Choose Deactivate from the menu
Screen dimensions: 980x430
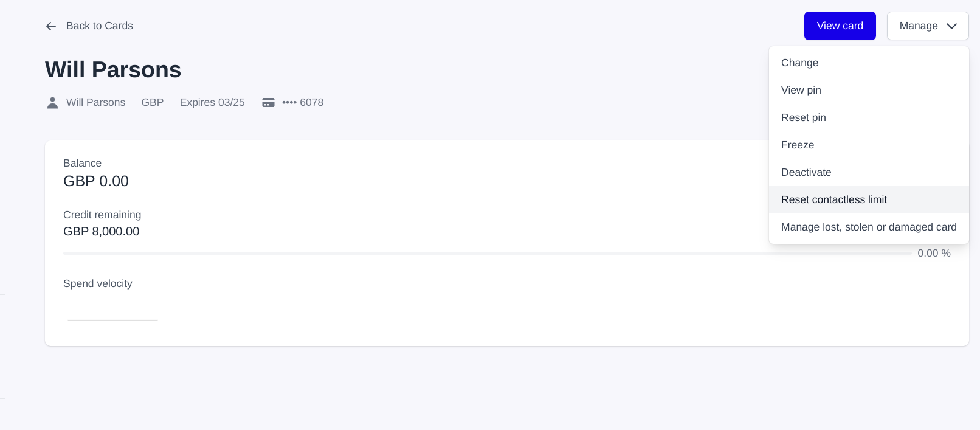click(x=806, y=172)
